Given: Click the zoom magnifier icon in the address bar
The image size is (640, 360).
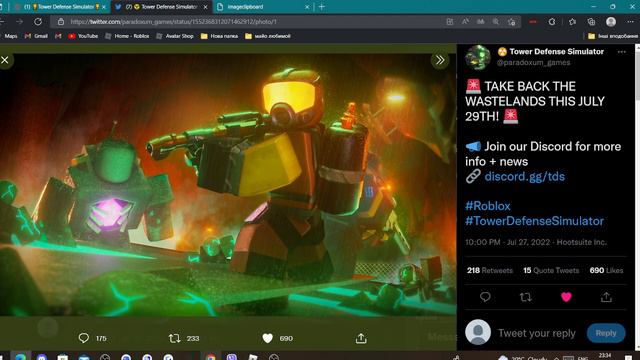Looking at the screenshot, I should (x=496, y=22).
